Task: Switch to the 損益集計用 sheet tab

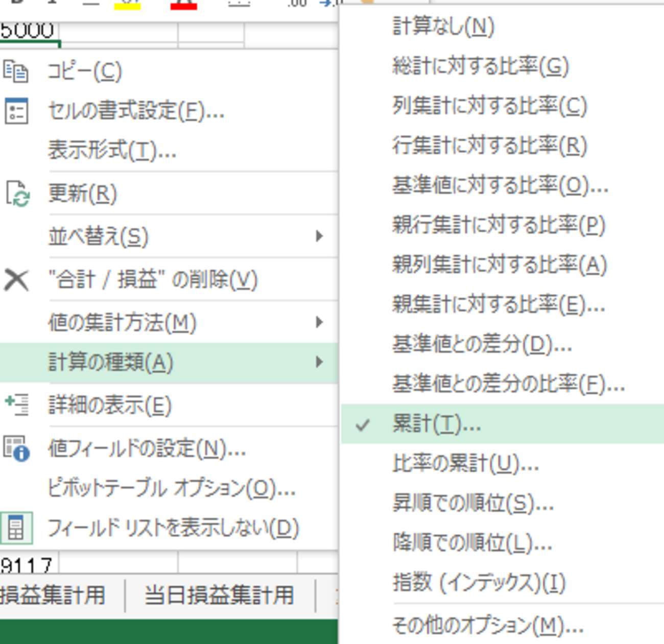Action: point(53,595)
